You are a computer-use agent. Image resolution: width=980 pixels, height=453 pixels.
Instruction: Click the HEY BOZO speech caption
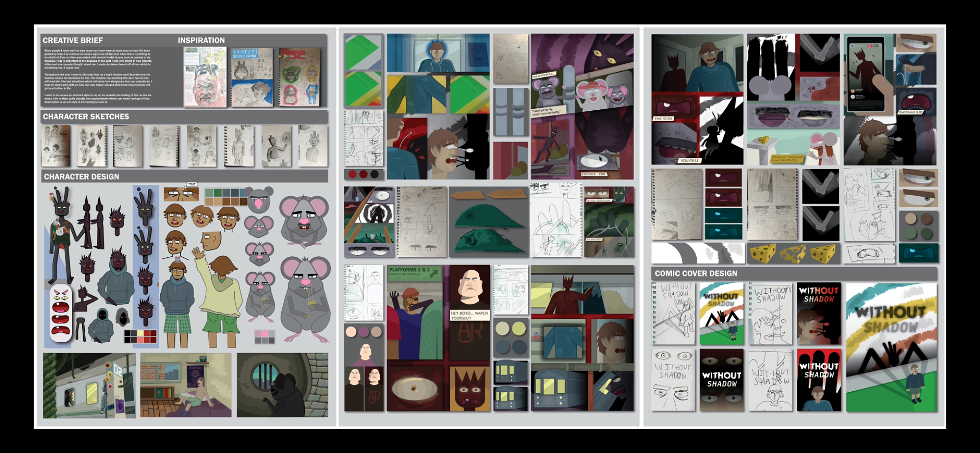tap(469, 315)
